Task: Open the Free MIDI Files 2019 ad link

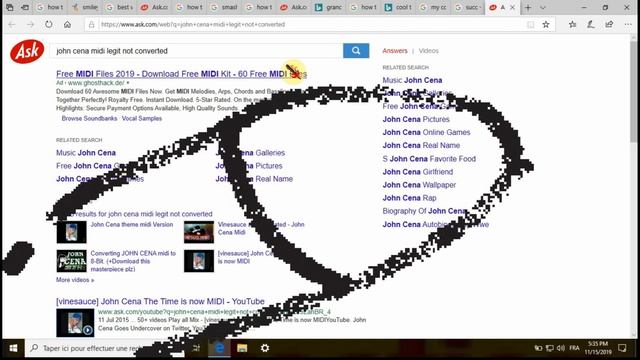Action: (x=181, y=74)
